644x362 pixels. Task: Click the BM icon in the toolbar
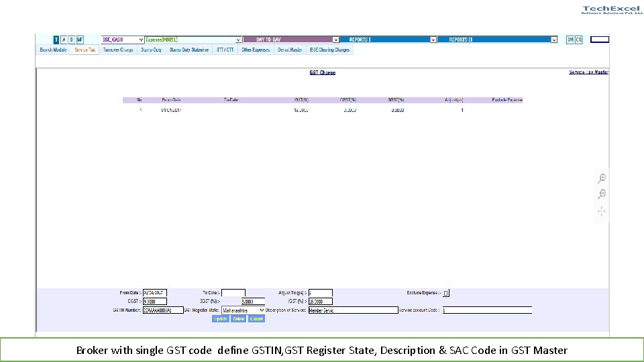570,40
